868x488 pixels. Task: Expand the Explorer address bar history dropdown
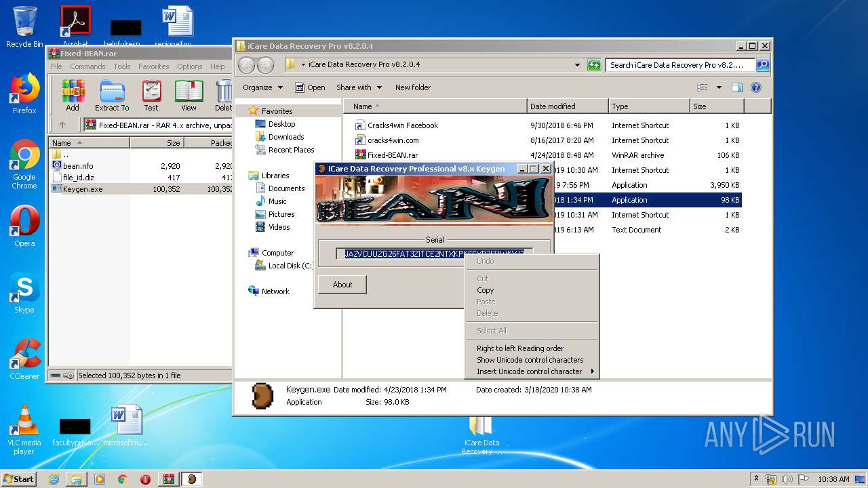pyautogui.click(x=577, y=65)
